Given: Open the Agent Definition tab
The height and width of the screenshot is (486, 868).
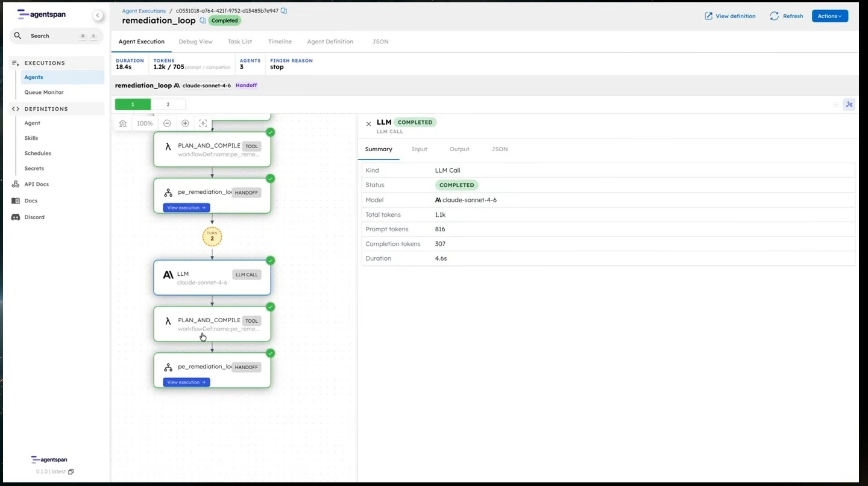Looking at the screenshot, I should click(330, 42).
